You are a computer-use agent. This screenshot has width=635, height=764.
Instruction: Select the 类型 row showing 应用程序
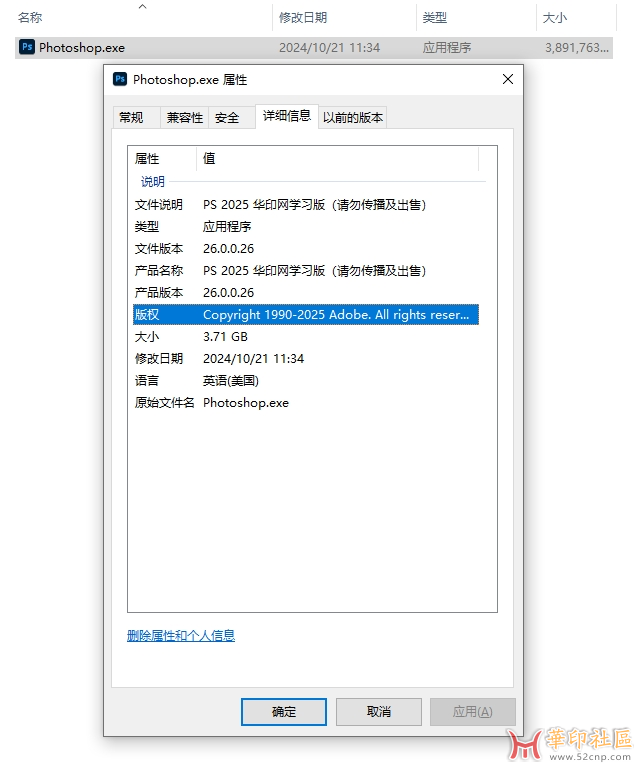[x=306, y=227]
